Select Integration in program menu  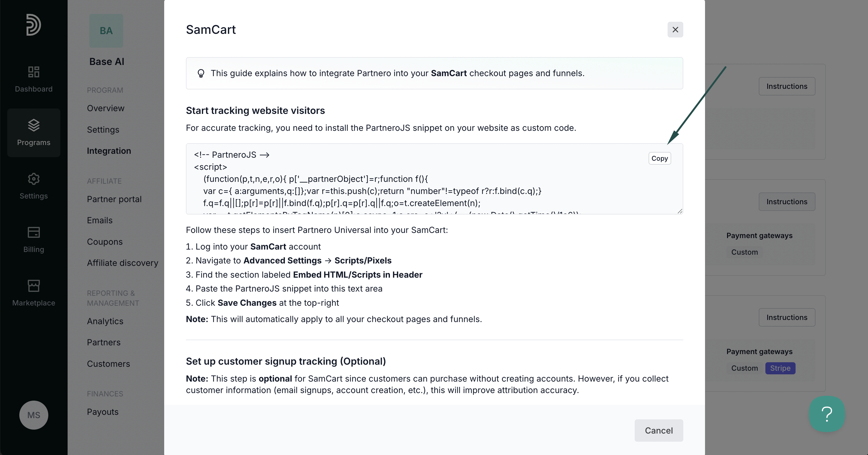click(109, 151)
